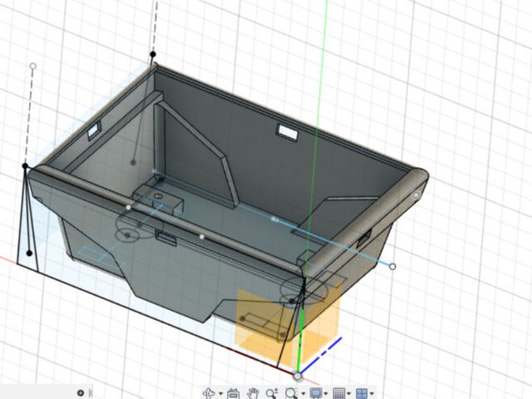Select the rectangular cutout on back wall

click(x=287, y=131)
